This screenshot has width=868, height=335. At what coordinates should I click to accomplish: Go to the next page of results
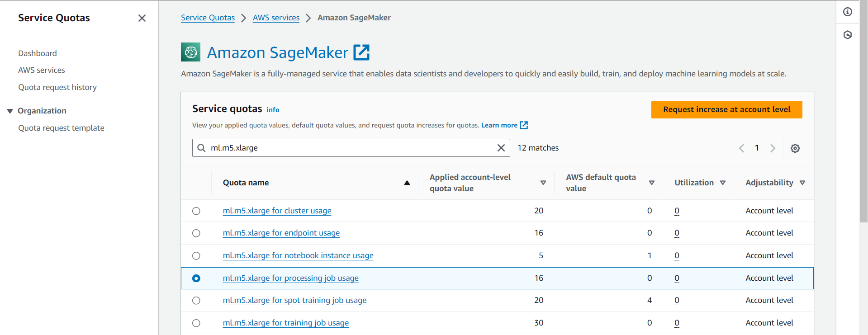pos(773,148)
